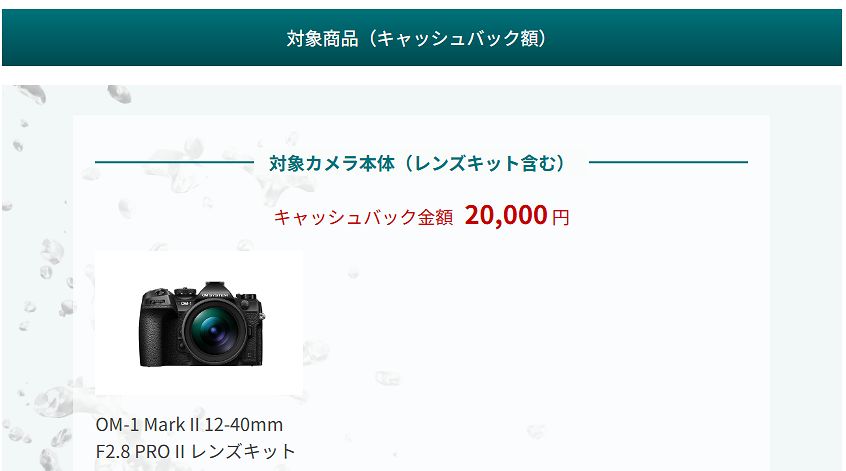Open the OM-1 Mark II camera thumbnail

(199, 323)
